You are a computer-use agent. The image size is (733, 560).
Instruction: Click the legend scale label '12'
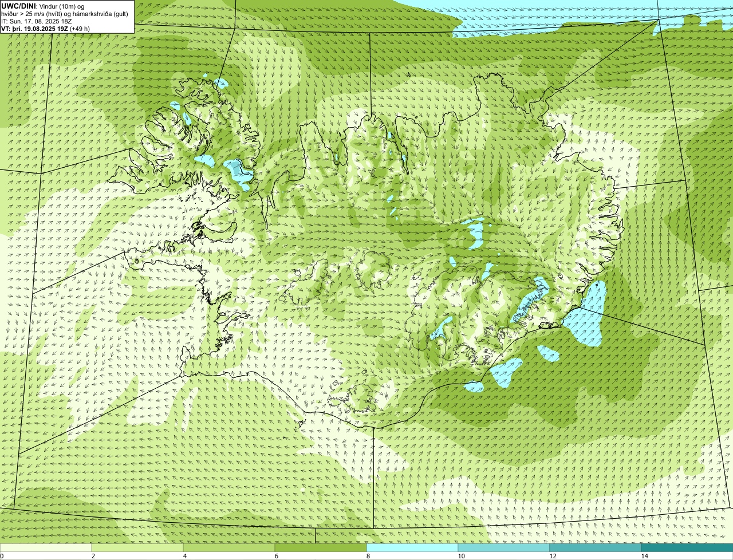(x=553, y=556)
